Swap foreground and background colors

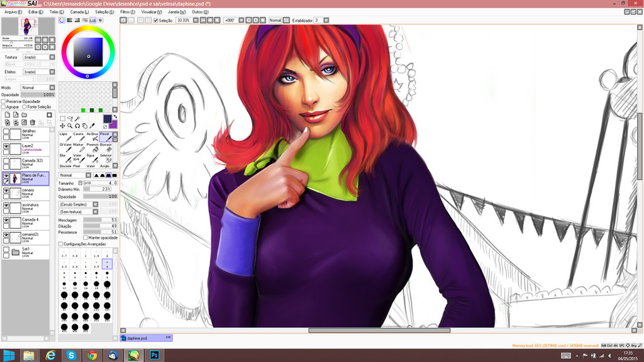pyautogui.click(x=115, y=117)
